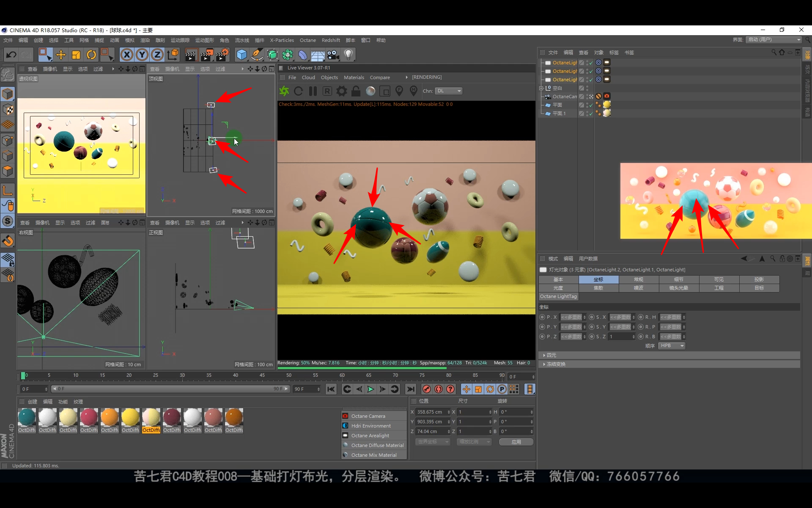
Task: Toggle the Live Viewer lock resolution icon
Action: [x=356, y=91]
